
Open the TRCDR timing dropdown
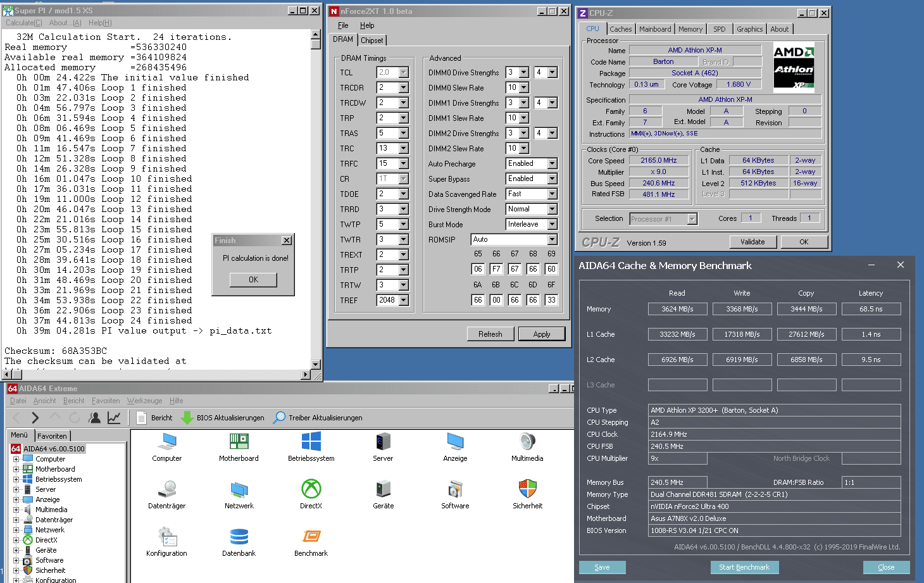tap(403, 88)
